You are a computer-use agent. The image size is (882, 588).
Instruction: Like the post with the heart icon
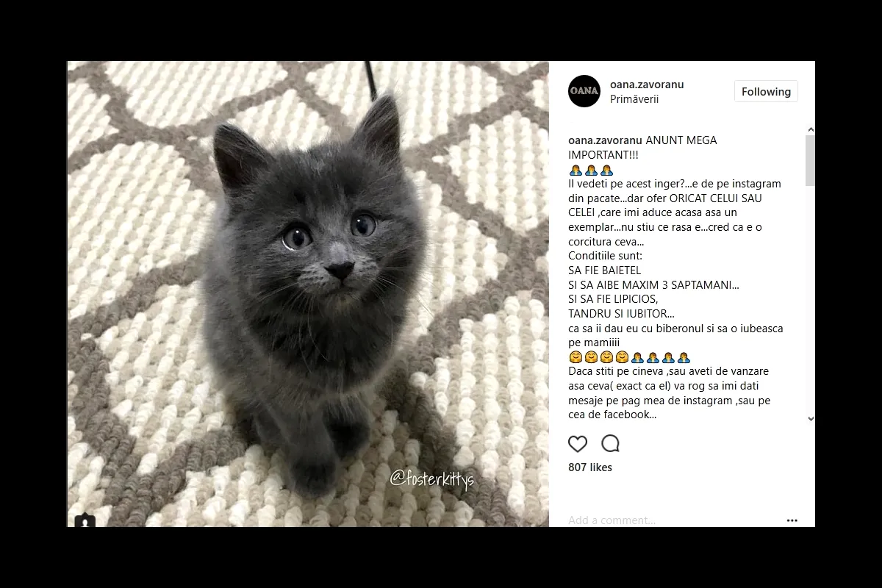coord(578,443)
